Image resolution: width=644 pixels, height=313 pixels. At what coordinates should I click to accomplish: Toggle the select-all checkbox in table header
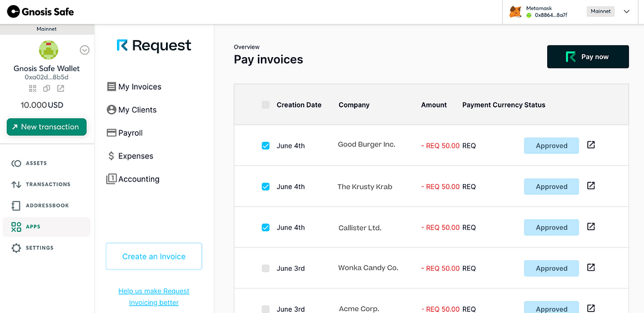pos(266,105)
